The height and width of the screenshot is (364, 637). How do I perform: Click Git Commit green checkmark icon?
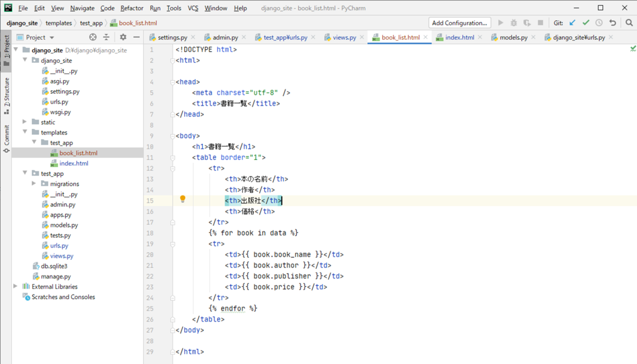point(586,23)
